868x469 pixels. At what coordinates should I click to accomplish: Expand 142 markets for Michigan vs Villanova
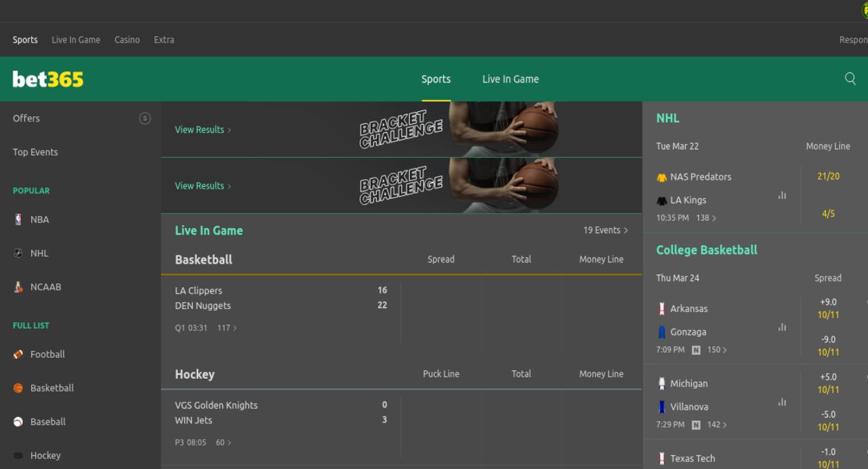[x=717, y=425]
